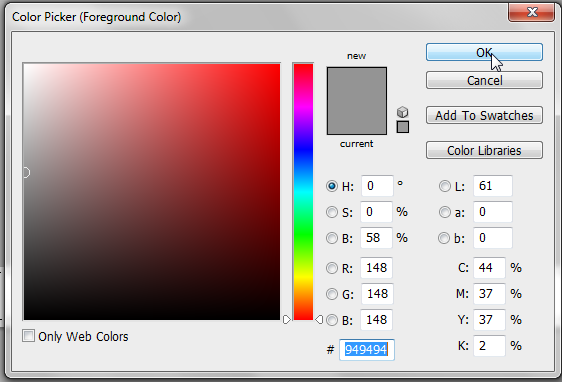
Task: Click inside the large color field square
Action: (x=152, y=192)
